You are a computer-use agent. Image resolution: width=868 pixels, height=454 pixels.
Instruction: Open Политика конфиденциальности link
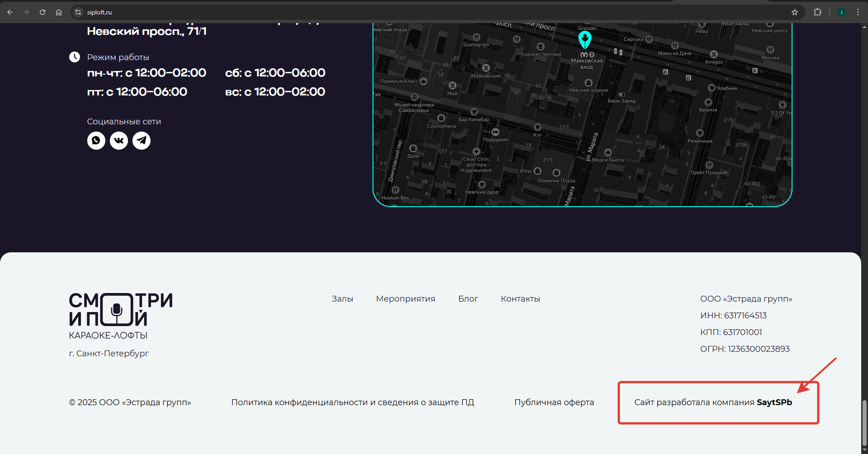click(353, 402)
